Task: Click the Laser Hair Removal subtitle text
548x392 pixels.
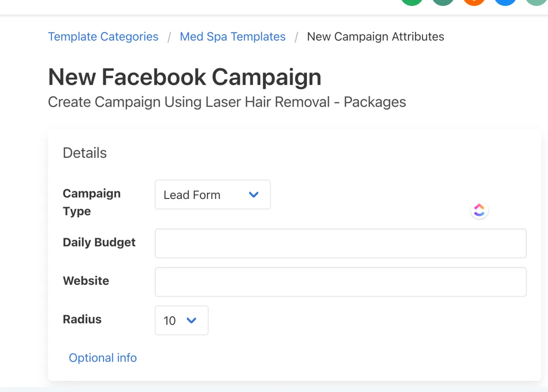Action: [x=227, y=102]
